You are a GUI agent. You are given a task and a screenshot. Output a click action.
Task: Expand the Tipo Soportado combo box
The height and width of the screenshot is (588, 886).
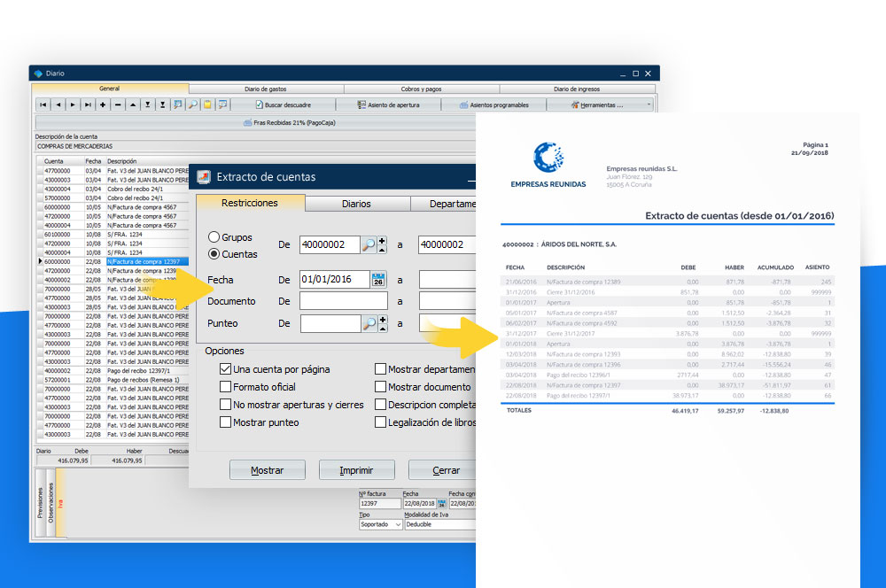pyautogui.click(x=397, y=524)
